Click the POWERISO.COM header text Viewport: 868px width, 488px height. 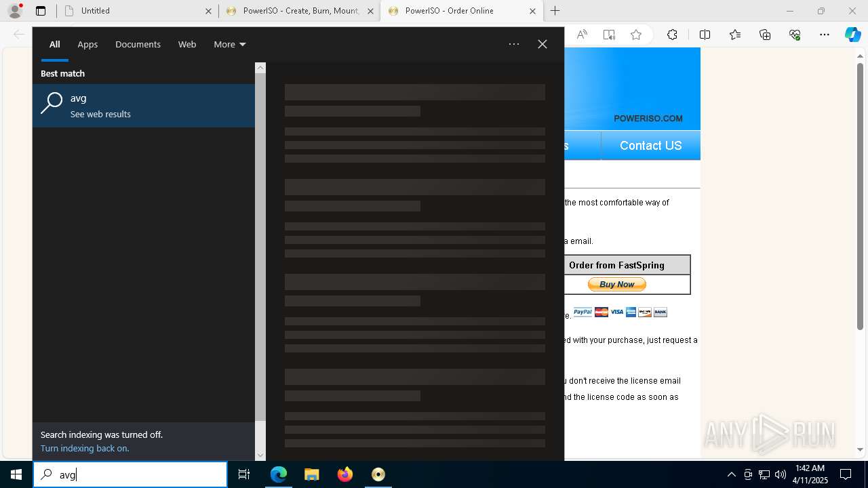pos(648,119)
